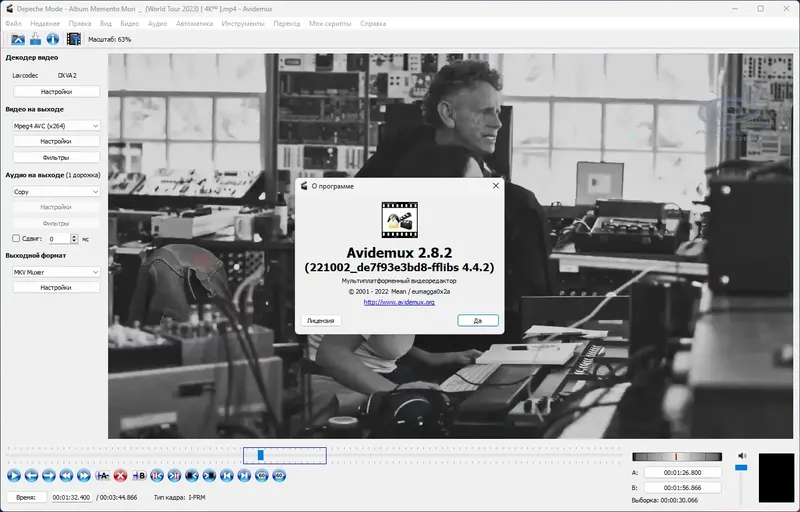Close the О программе dialog
The image size is (800, 512).
(495, 186)
